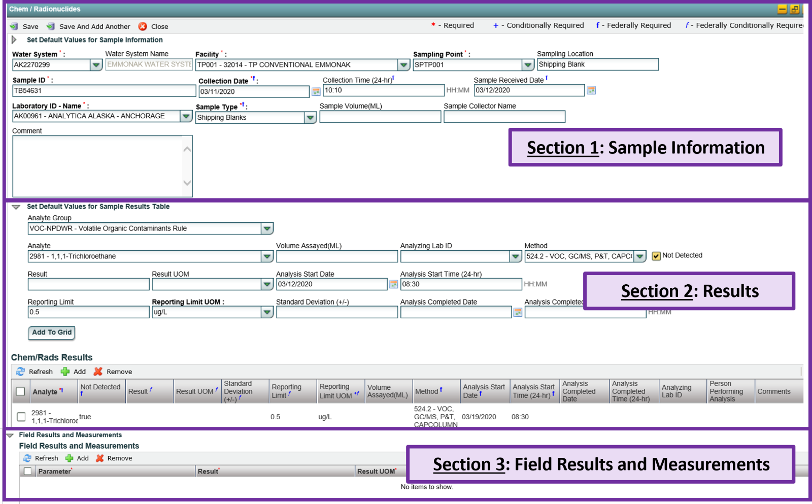Expand Set Default Values for Sample Information
This screenshot has height=504, width=812.
(14, 40)
